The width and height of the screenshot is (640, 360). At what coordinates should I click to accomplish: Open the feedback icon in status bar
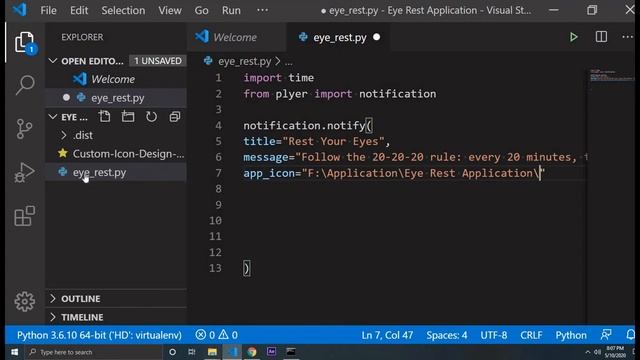click(x=606, y=335)
